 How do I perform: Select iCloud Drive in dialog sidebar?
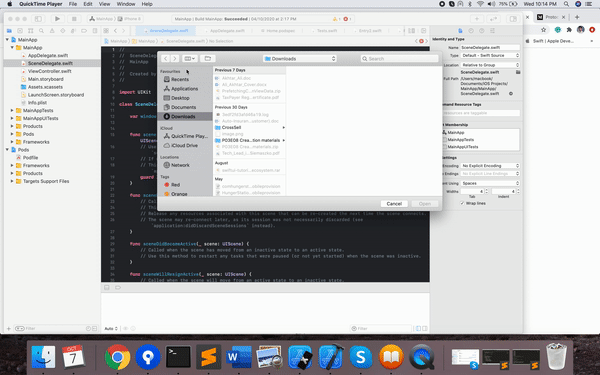click(x=184, y=145)
